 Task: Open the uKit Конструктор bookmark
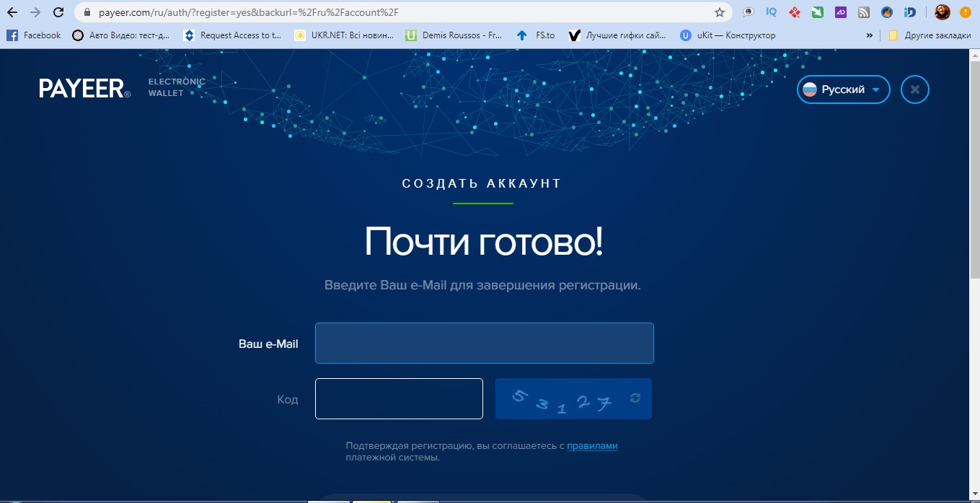click(728, 35)
